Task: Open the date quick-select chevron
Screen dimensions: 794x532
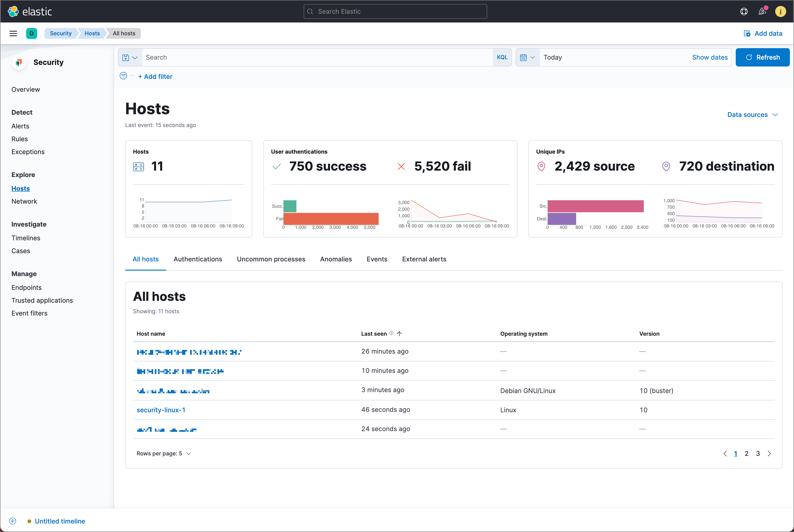Action: tap(532, 57)
